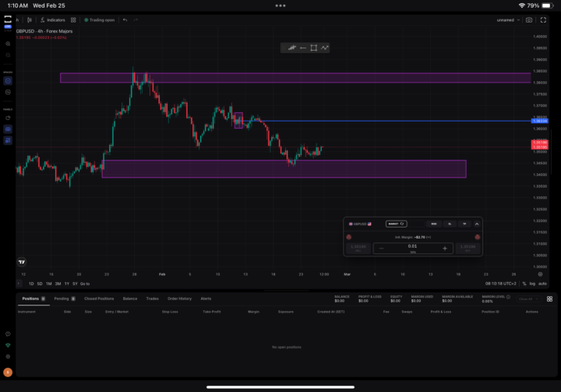Toggle the lowest highlighted panel icon in sidebar
This screenshot has width=561, height=392.
coord(8,141)
